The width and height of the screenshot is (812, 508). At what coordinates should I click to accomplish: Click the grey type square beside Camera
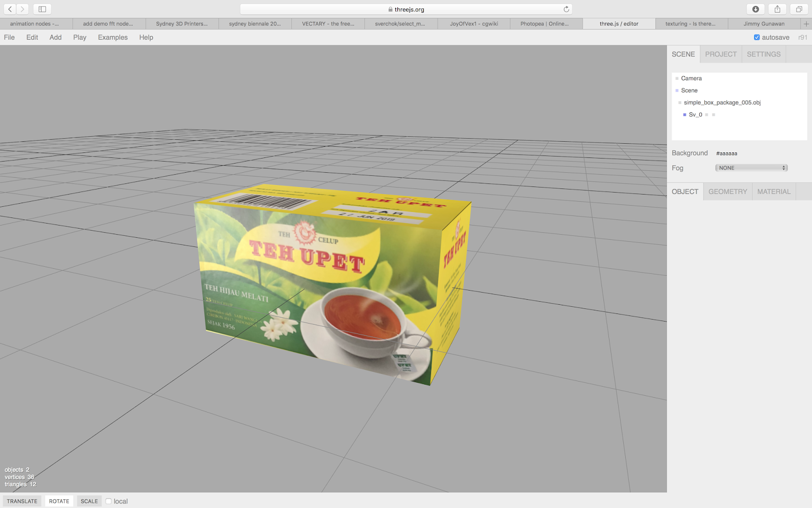pyautogui.click(x=677, y=78)
